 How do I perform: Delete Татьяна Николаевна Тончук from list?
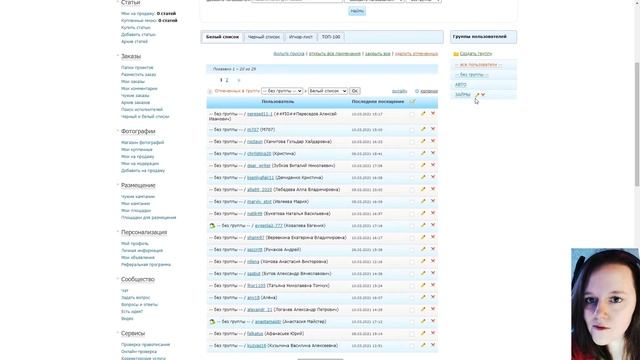[x=433, y=285]
